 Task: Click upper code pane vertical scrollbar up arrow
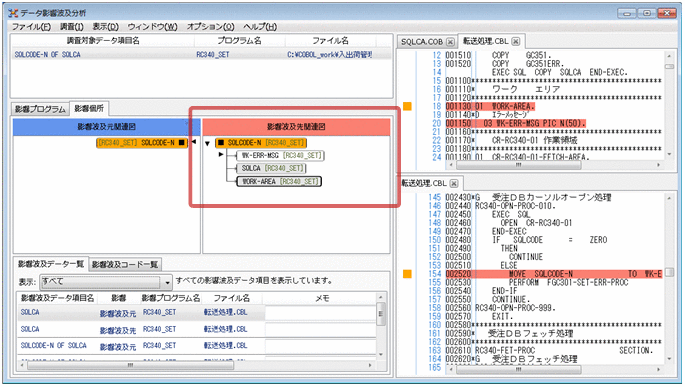click(669, 55)
